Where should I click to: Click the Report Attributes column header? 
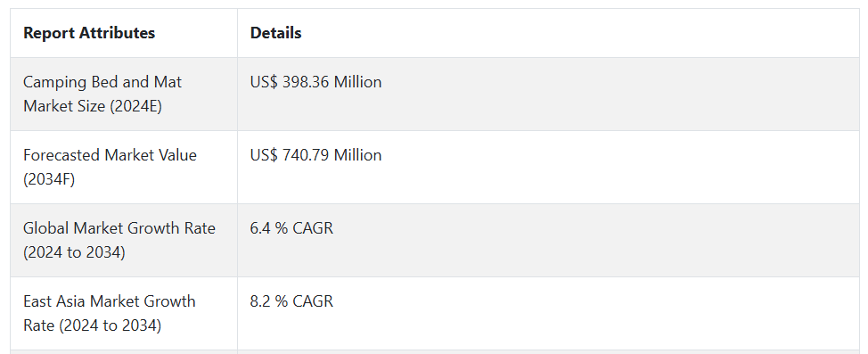(89, 33)
